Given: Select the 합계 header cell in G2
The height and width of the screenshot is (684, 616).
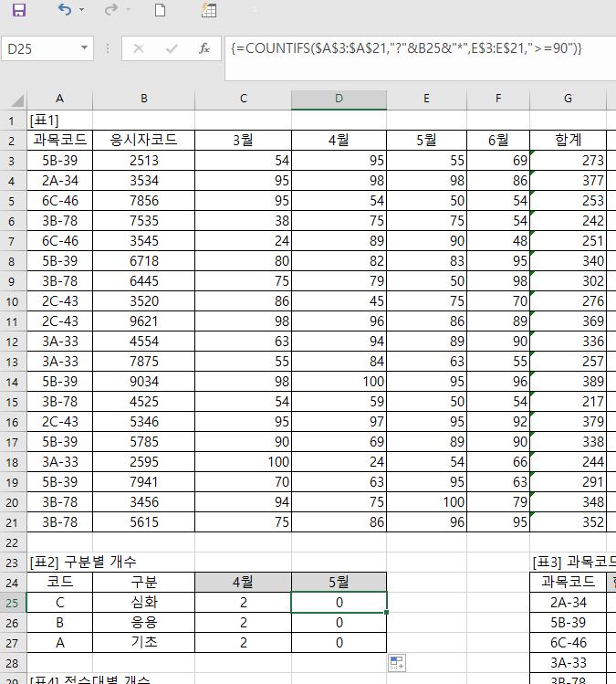Looking at the screenshot, I should point(568,140).
